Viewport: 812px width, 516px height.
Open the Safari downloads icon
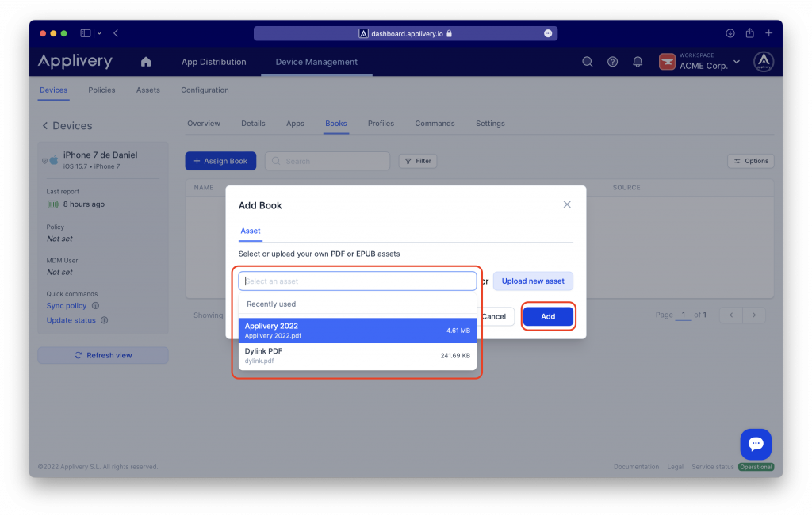click(x=730, y=33)
